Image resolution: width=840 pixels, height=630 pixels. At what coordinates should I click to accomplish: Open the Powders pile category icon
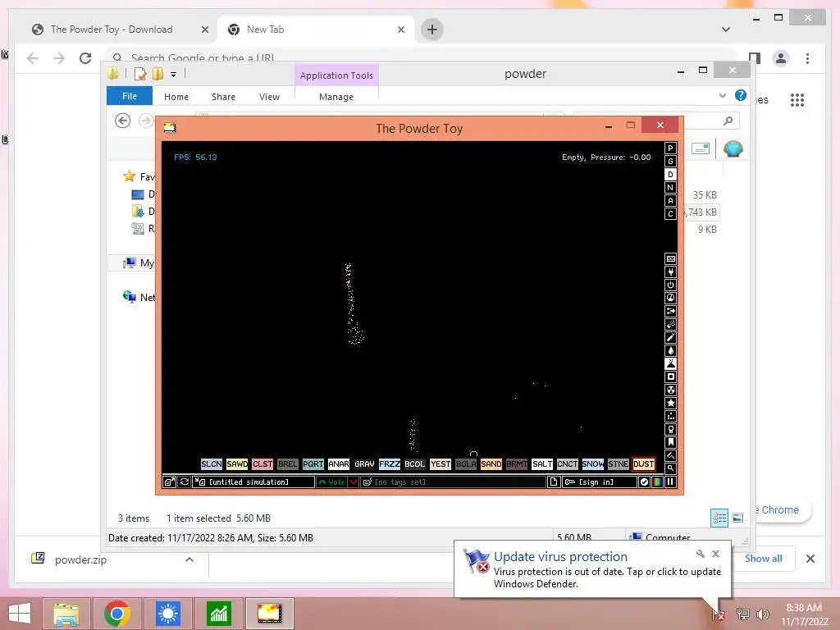point(670,363)
